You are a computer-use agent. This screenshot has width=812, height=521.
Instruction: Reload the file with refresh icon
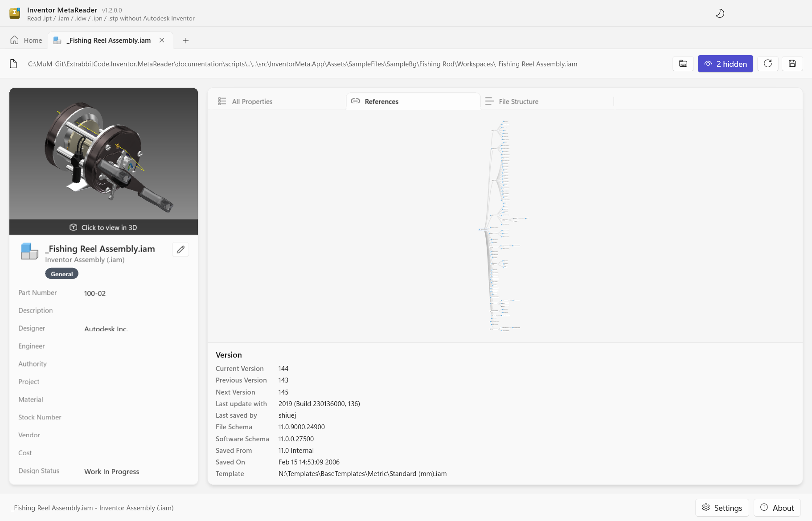point(768,64)
